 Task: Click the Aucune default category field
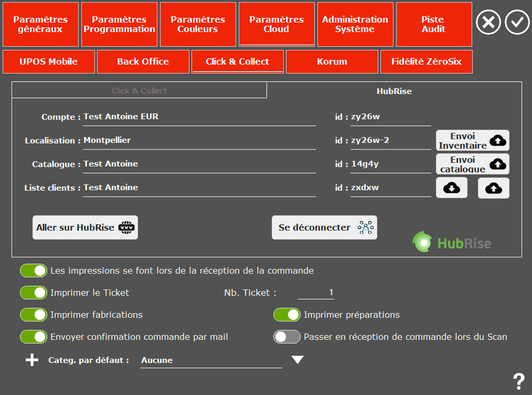[211, 360]
